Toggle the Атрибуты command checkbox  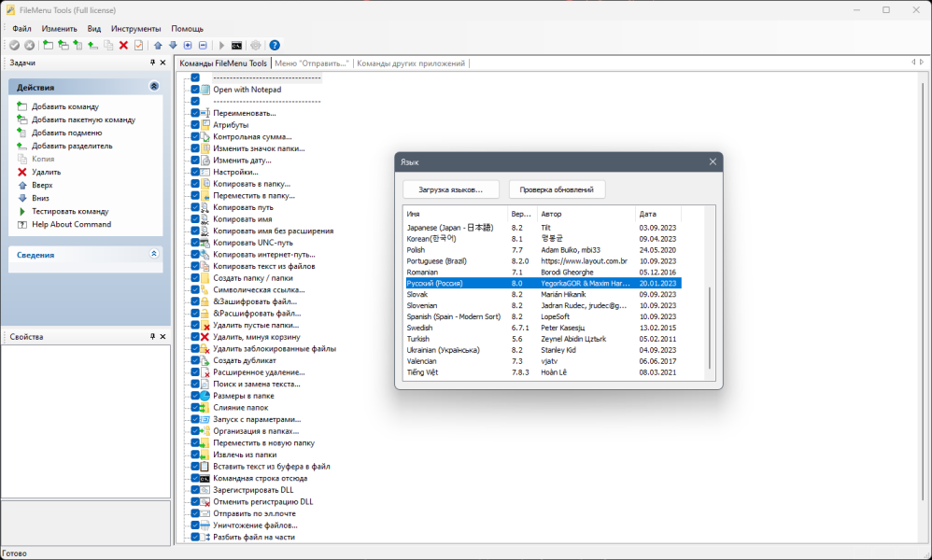195,125
